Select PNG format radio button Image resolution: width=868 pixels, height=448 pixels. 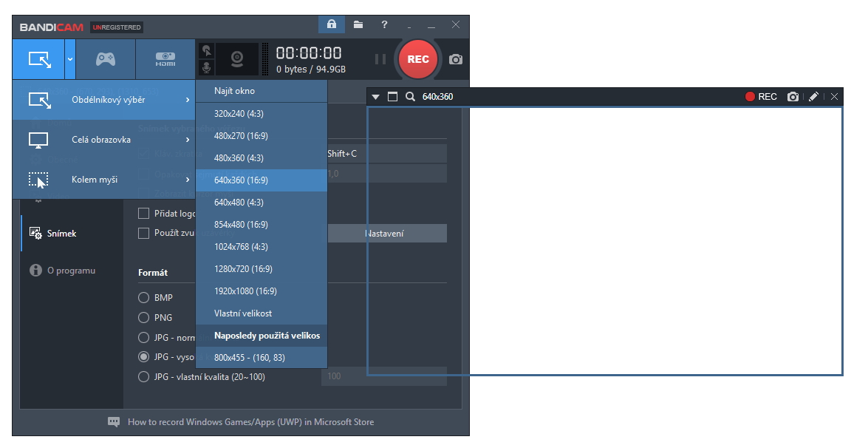pyautogui.click(x=143, y=317)
